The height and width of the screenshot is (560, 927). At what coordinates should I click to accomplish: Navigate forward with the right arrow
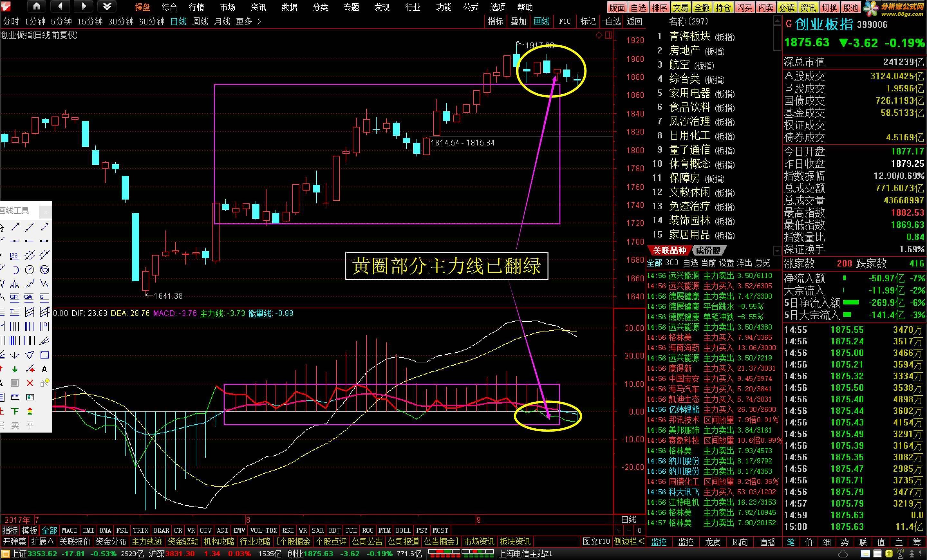(x=84, y=6)
